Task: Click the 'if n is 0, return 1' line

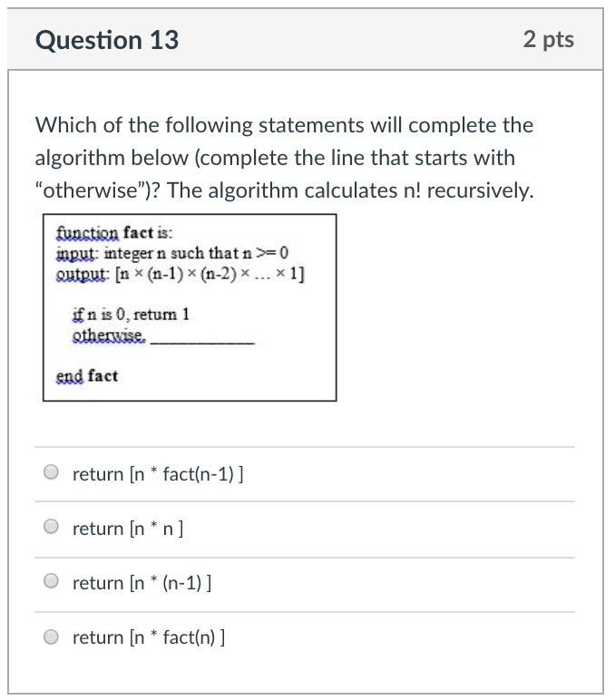Action: pos(131,315)
